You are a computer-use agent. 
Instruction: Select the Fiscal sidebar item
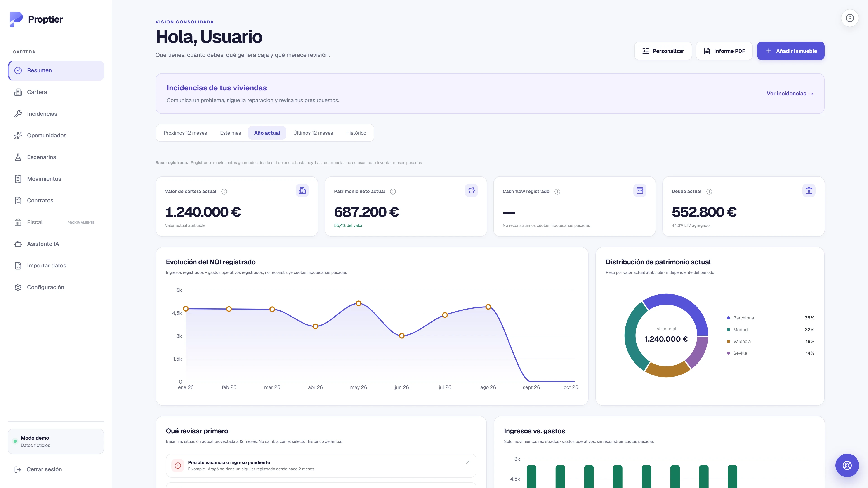click(x=56, y=222)
